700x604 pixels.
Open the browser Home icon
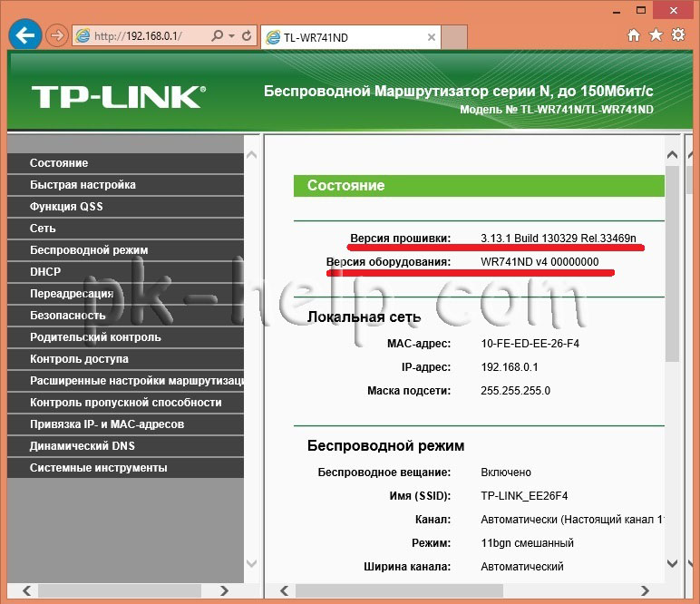pyautogui.click(x=634, y=34)
